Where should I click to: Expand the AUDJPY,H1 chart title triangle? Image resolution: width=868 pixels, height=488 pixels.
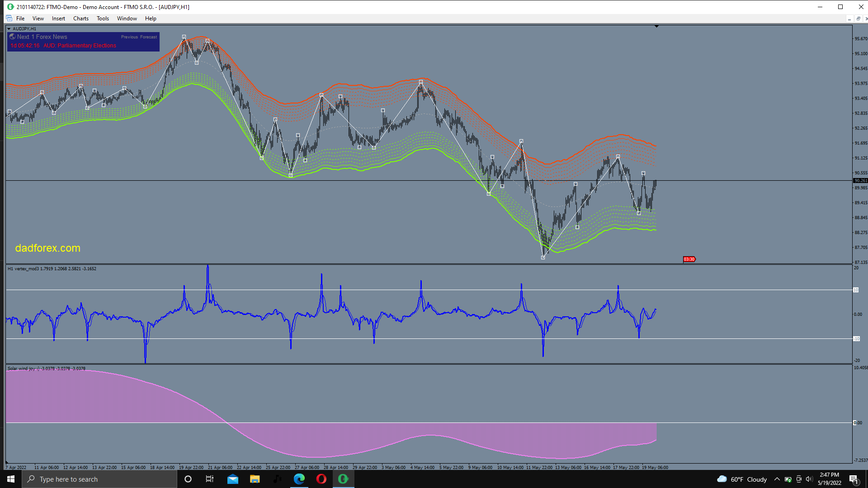[x=9, y=28]
